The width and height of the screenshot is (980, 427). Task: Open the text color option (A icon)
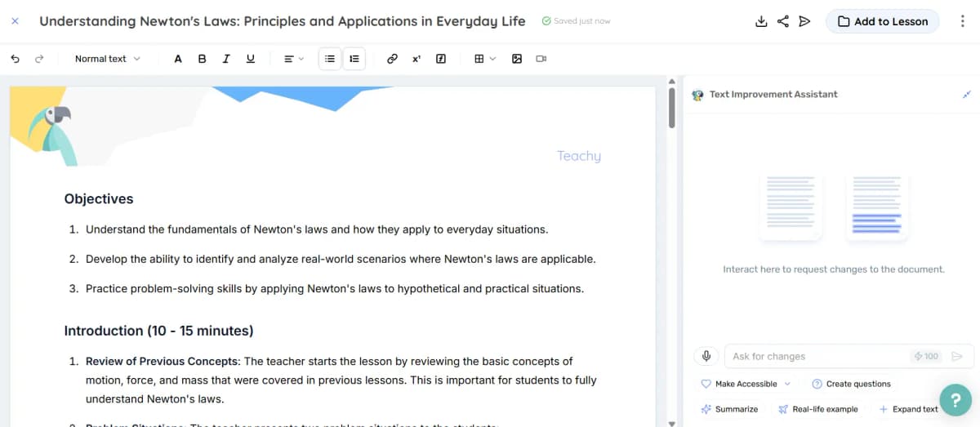coord(178,59)
